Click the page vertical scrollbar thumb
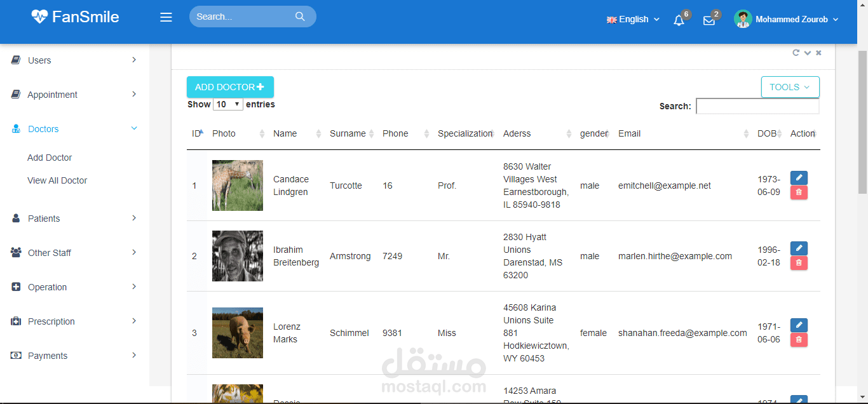 [x=862, y=121]
